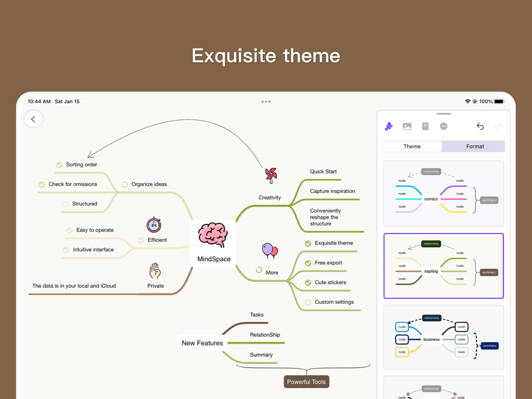Toggle the More node progress circle
The width and height of the screenshot is (532, 399).
point(259,270)
